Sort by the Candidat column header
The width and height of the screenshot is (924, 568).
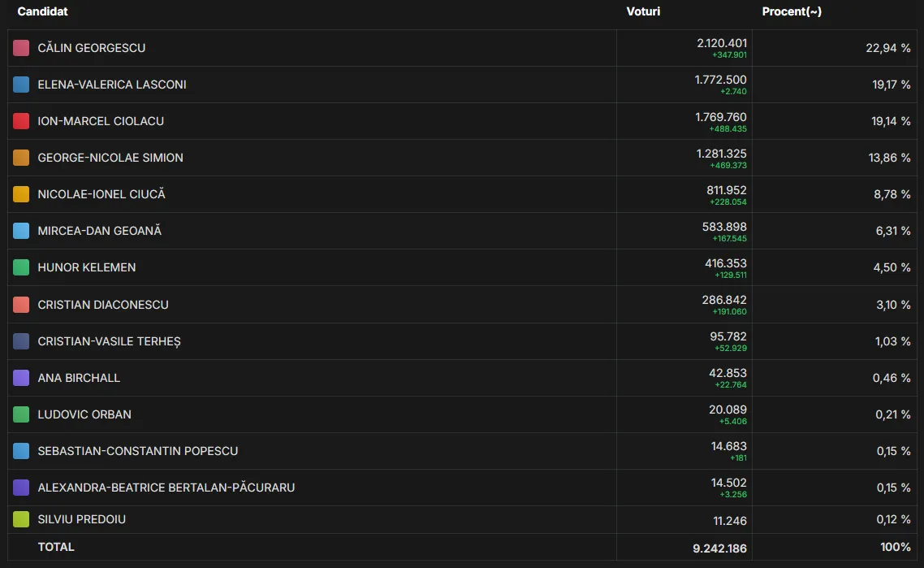(43, 11)
